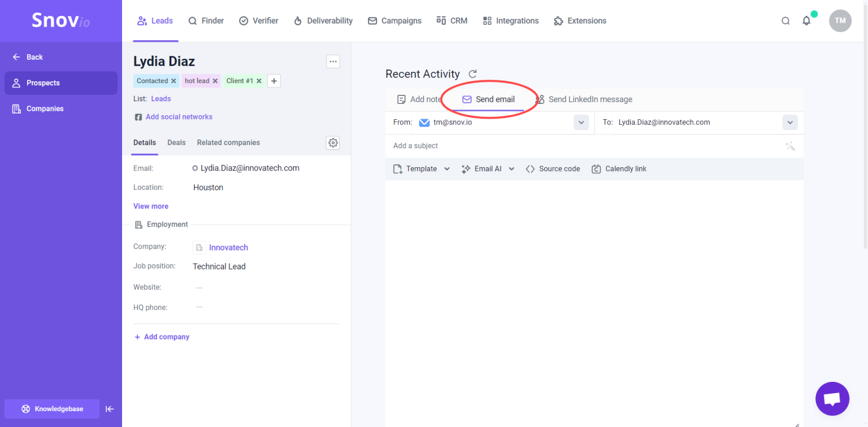Viewport: 868px width, 427px height.
Task: Open the Template dropdown
Action: pyautogui.click(x=422, y=169)
